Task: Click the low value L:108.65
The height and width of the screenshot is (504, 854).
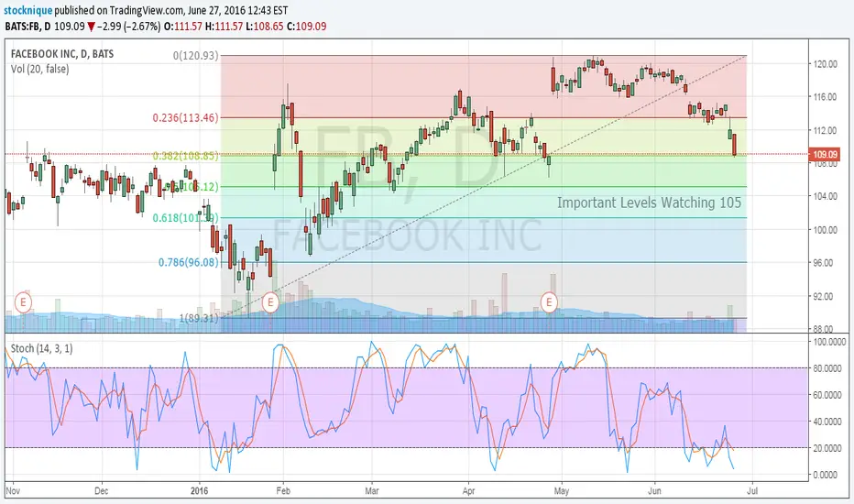Action: [x=265, y=27]
